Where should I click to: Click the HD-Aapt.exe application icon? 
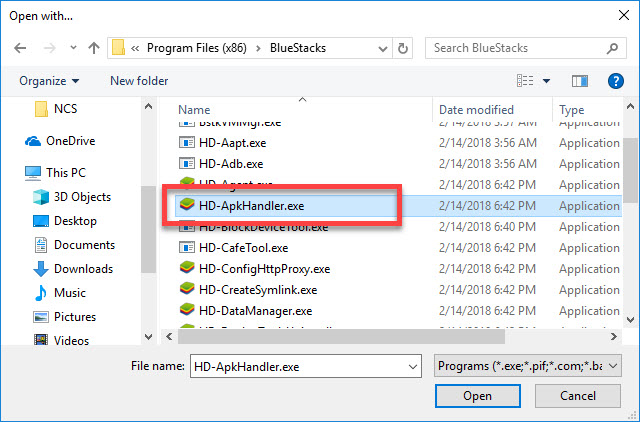point(187,142)
